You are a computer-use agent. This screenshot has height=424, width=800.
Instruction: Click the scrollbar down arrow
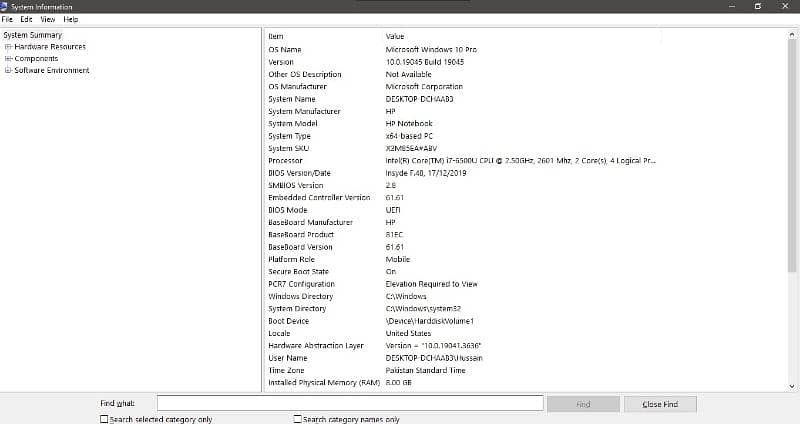tap(794, 385)
